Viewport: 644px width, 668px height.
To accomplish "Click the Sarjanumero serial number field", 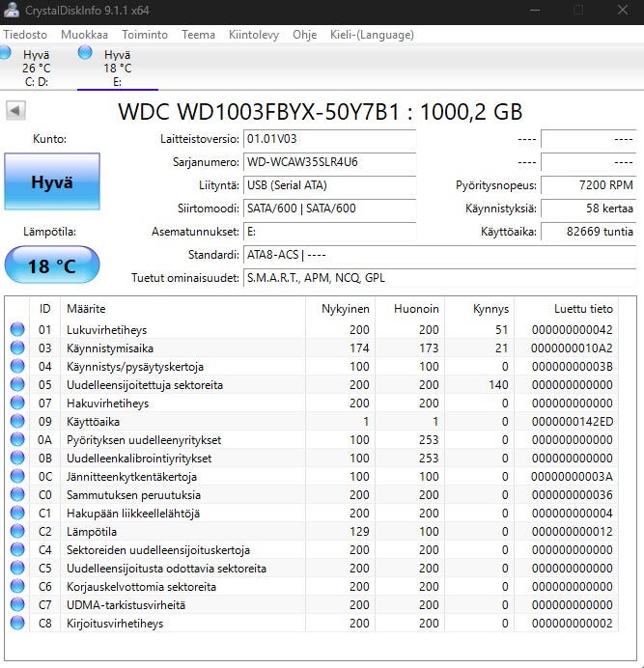I will click(x=328, y=162).
